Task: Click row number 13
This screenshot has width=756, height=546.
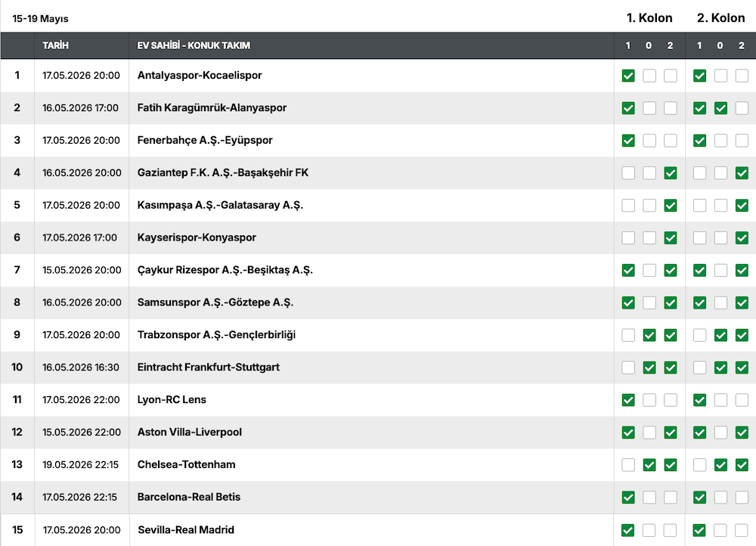Action: (x=17, y=464)
